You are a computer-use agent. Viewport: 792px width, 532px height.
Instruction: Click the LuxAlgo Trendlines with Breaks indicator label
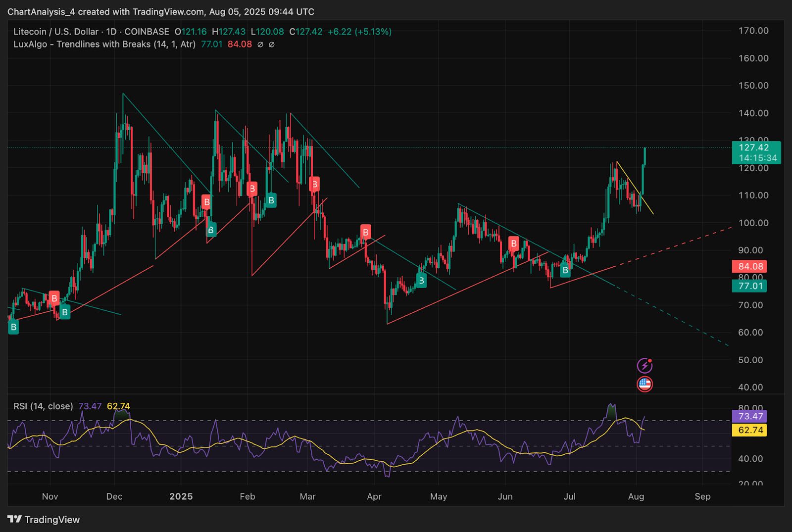[104, 44]
